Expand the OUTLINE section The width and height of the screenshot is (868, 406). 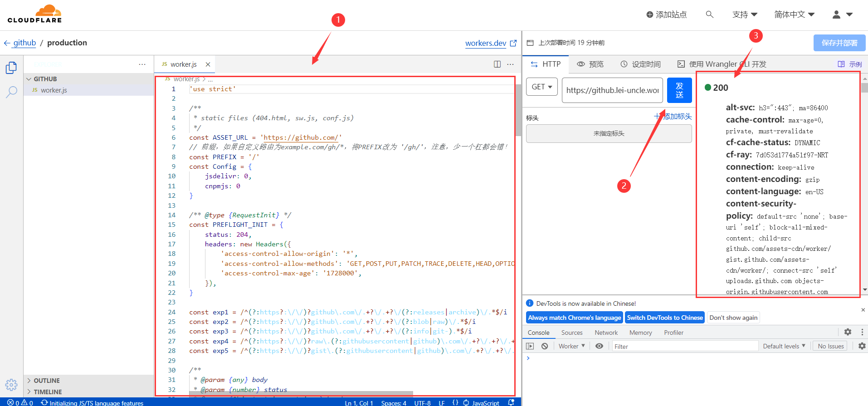[89, 381]
